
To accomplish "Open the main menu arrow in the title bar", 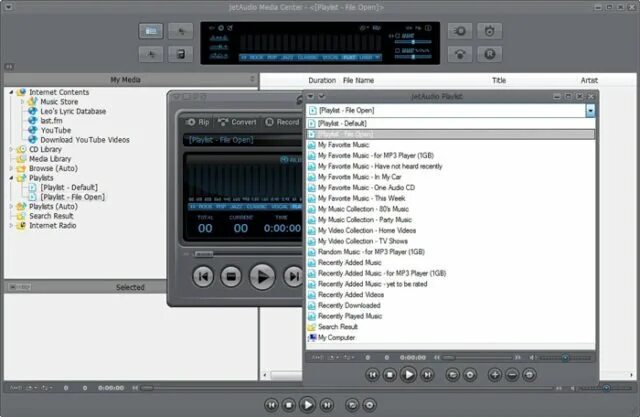I will [x=8, y=7].
